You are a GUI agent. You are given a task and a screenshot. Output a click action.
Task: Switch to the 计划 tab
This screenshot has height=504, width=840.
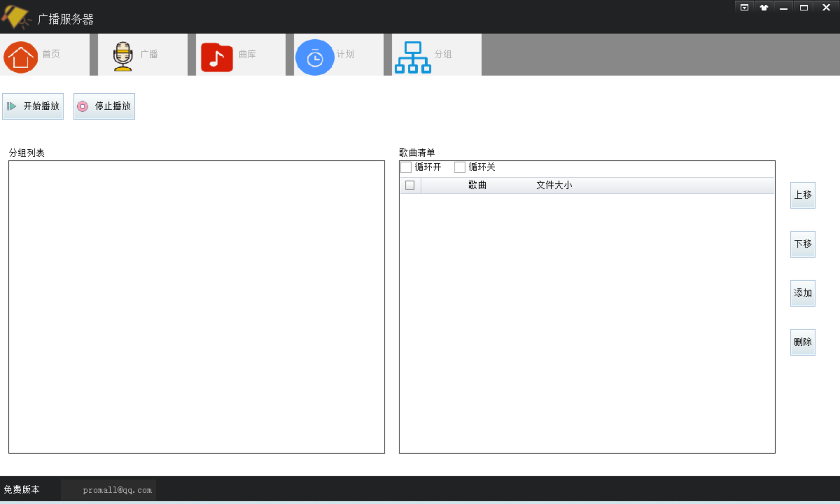[x=338, y=55]
